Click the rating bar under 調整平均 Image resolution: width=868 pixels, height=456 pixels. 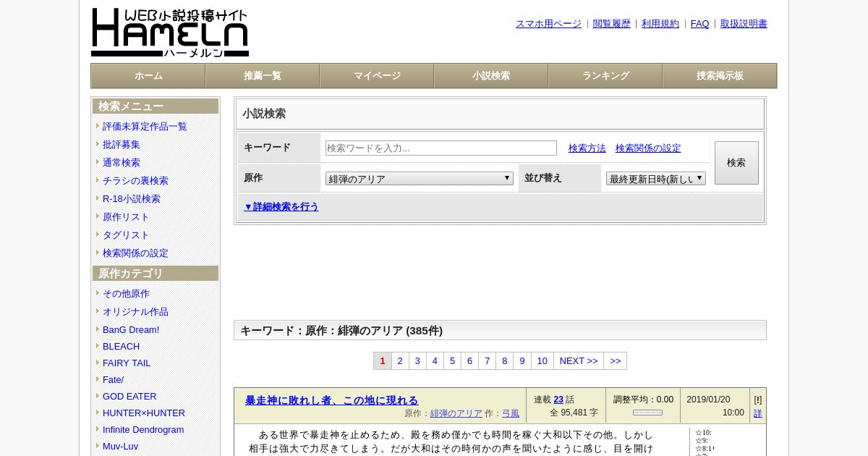[x=647, y=413]
